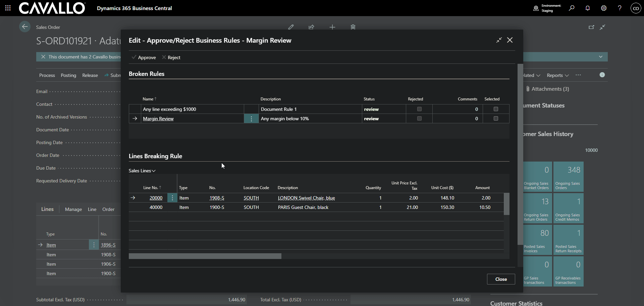Viewport: 644px width, 306px height.
Task: Expand the notification bar chevron
Action: pyautogui.click(x=601, y=57)
